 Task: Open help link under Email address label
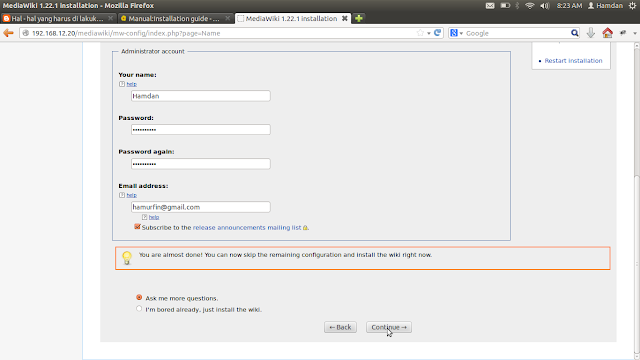tap(131, 195)
